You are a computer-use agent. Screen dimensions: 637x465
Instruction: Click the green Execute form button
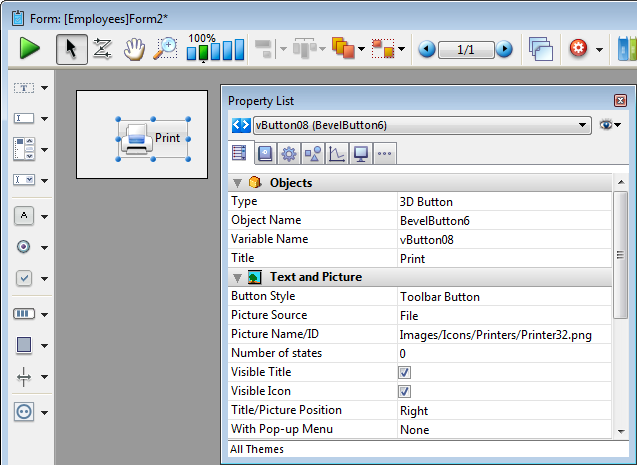pyautogui.click(x=30, y=48)
